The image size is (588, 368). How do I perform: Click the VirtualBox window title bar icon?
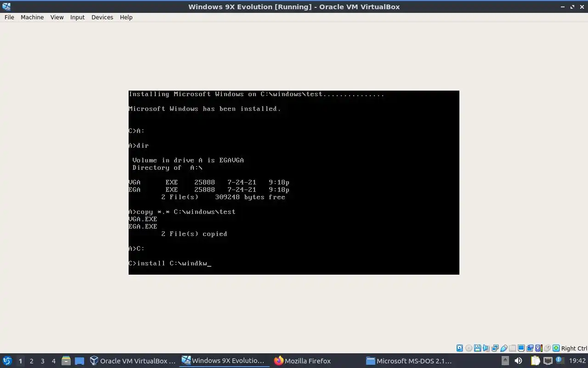6,6
